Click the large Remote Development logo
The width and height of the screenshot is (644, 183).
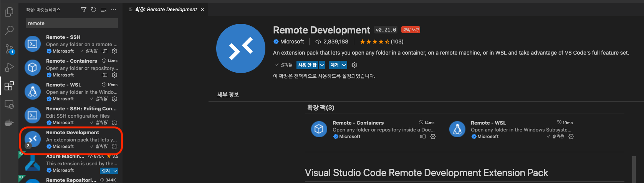(241, 48)
